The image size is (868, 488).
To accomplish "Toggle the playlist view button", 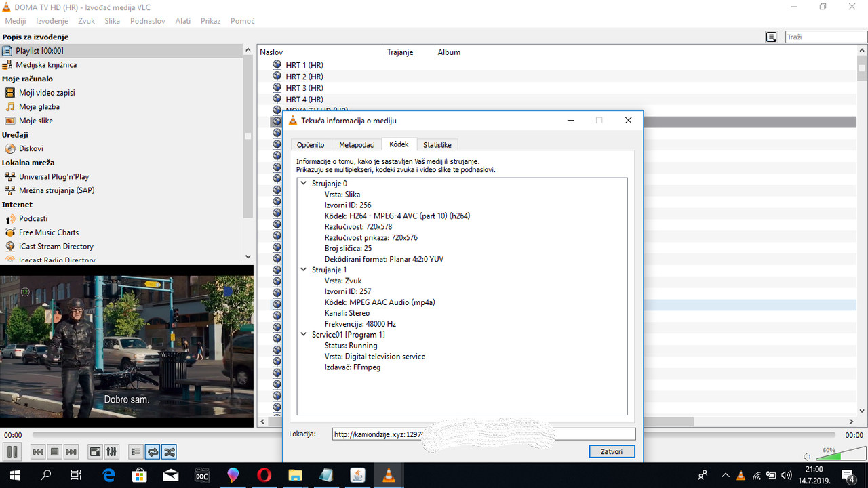I will pos(136,451).
